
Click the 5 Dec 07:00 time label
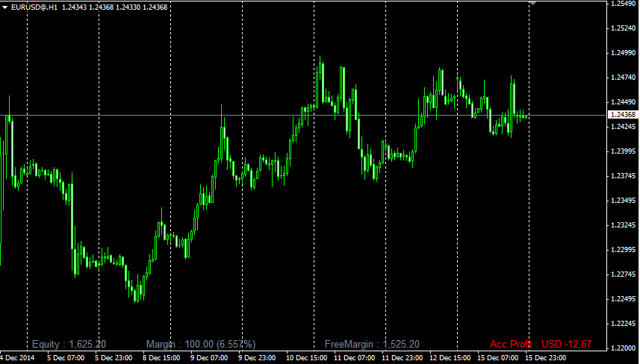66,358
